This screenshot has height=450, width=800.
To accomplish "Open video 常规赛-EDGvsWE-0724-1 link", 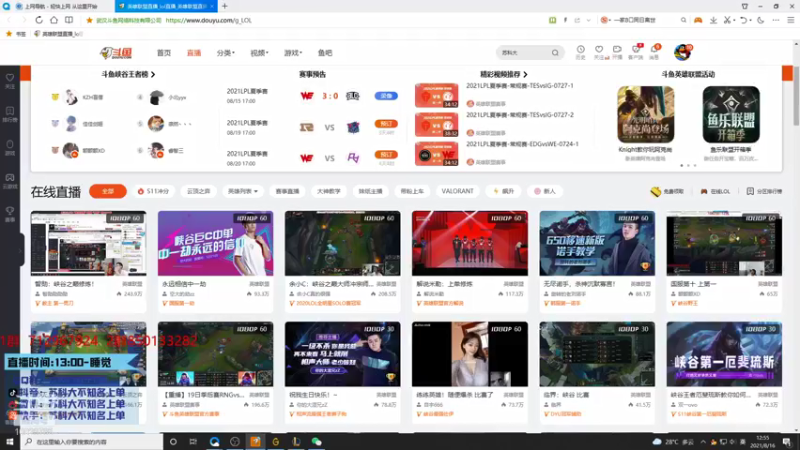I will (522, 144).
